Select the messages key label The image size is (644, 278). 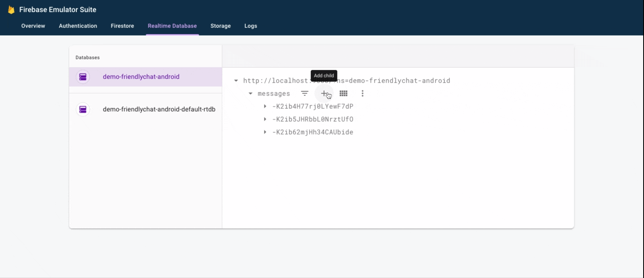pyautogui.click(x=274, y=93)
